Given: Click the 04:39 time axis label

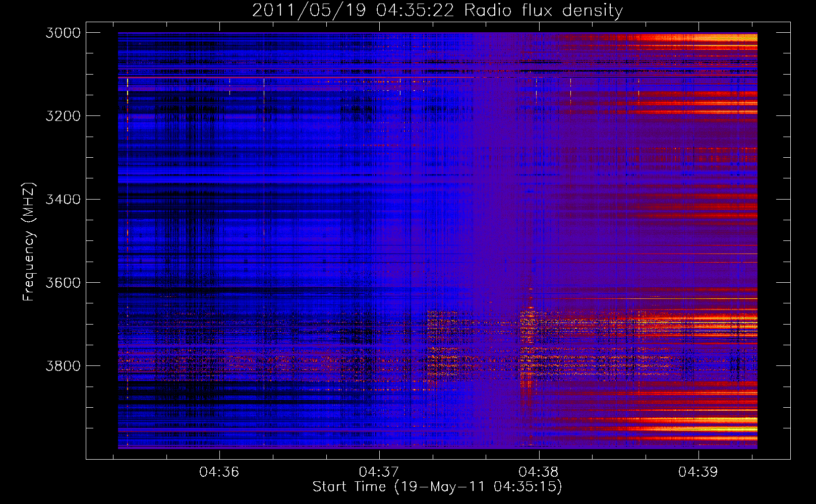Looking at the screenshot, I should (698, 472).
